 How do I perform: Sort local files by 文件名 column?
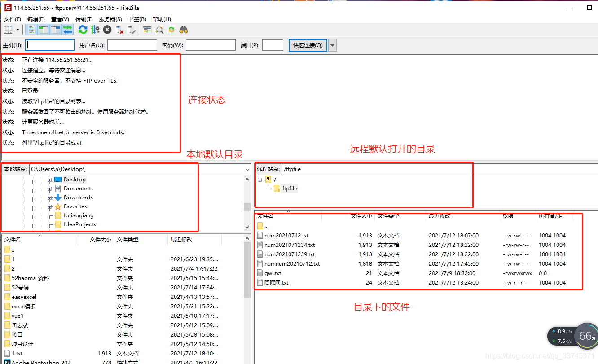[40, 240]
